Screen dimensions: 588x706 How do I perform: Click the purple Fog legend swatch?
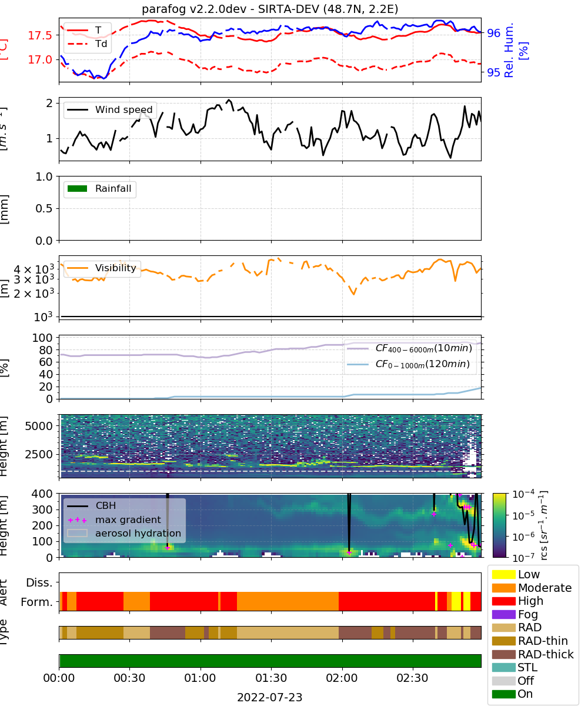(503, 614)
